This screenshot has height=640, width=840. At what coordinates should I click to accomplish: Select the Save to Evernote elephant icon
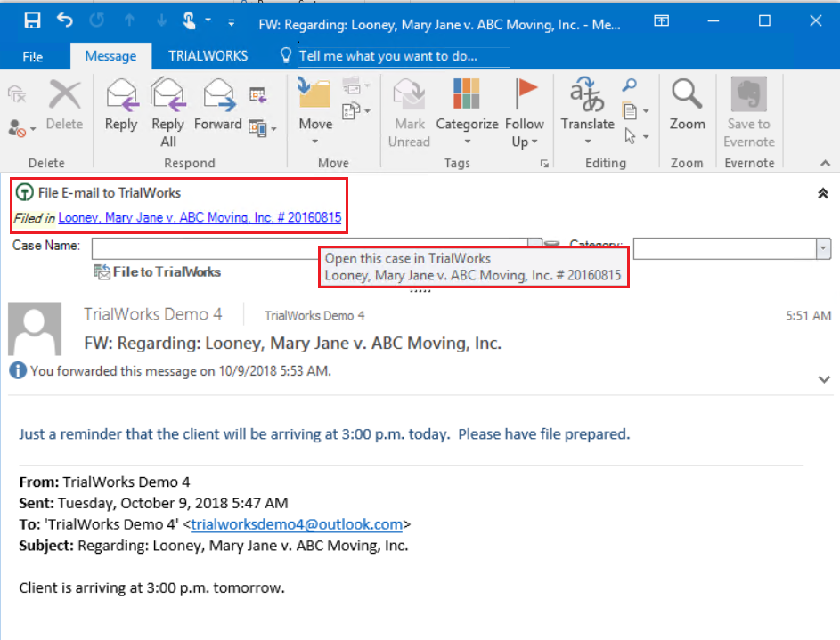748,98
